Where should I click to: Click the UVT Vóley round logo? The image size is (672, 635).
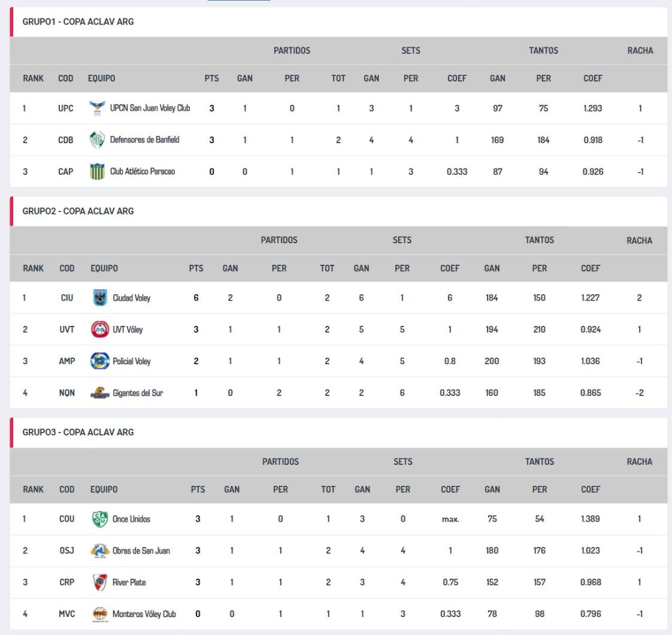99,329
